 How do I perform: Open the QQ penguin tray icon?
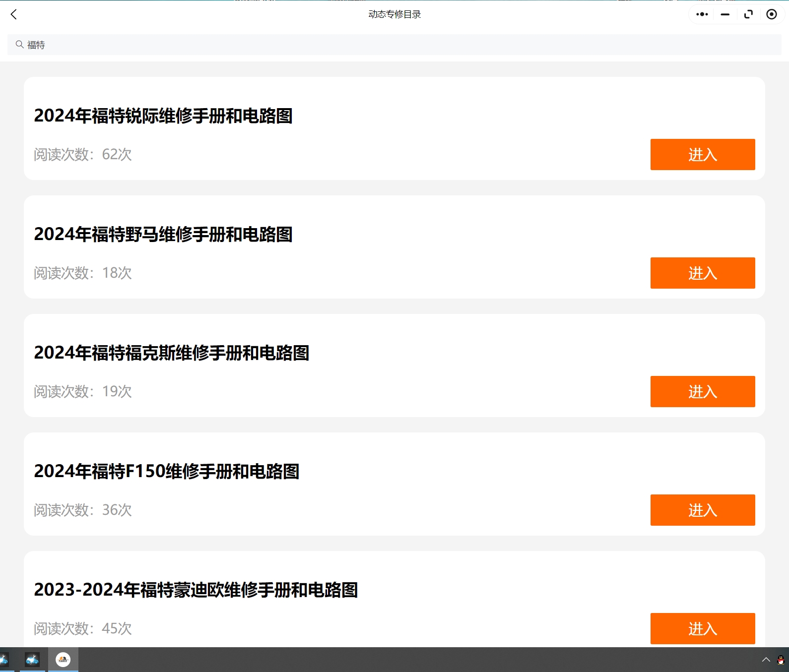781,660
